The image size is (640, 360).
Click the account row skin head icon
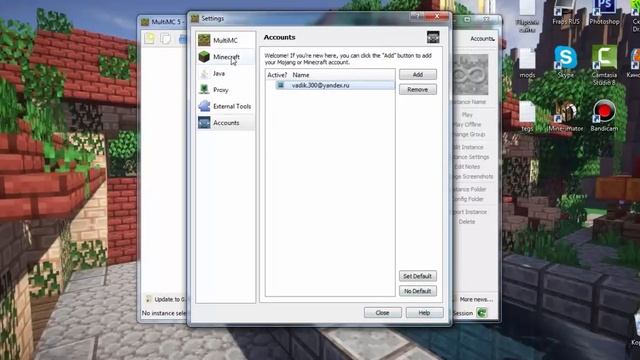click(280, 85)
